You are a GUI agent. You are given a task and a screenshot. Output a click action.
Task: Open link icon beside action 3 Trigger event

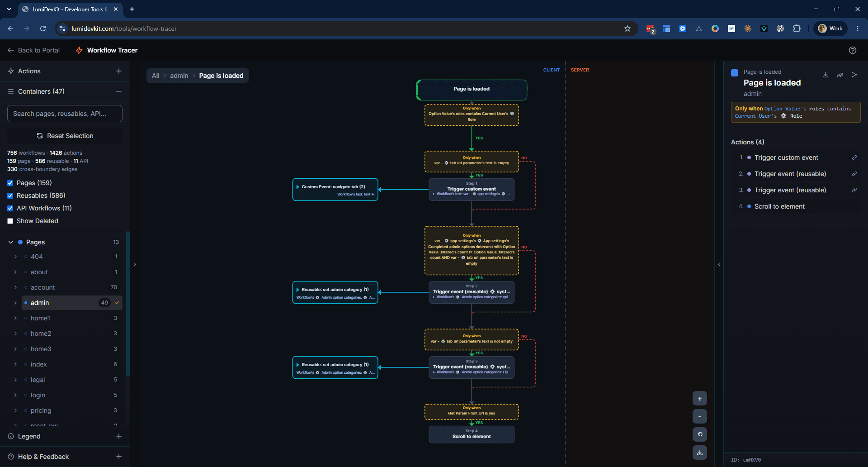tap(854, 190)
